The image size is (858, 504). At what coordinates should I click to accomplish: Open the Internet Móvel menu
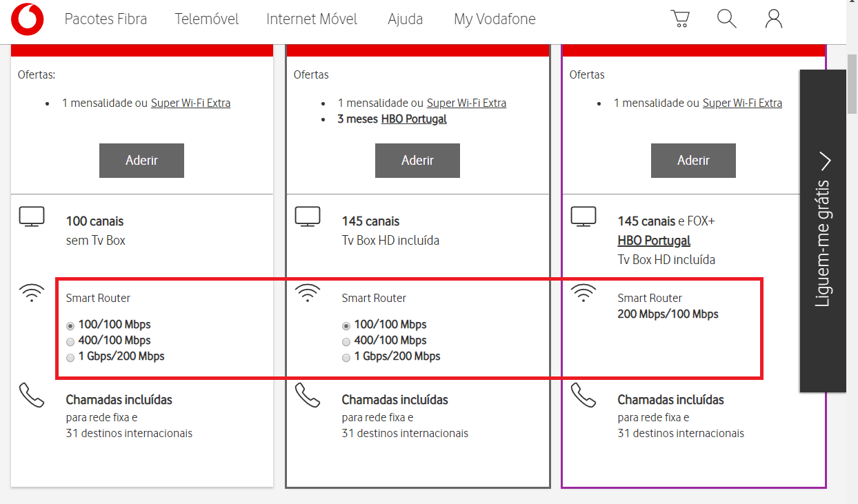[x=312, y=19]
